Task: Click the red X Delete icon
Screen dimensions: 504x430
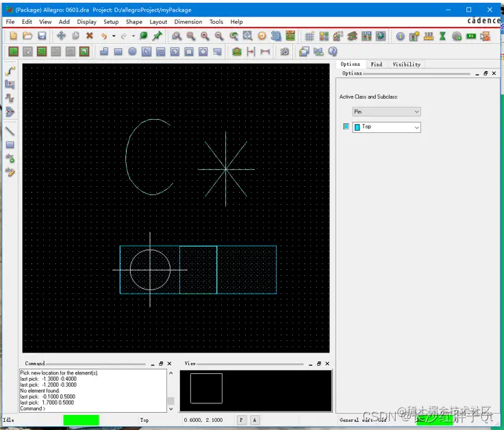Action: [90, 36]
